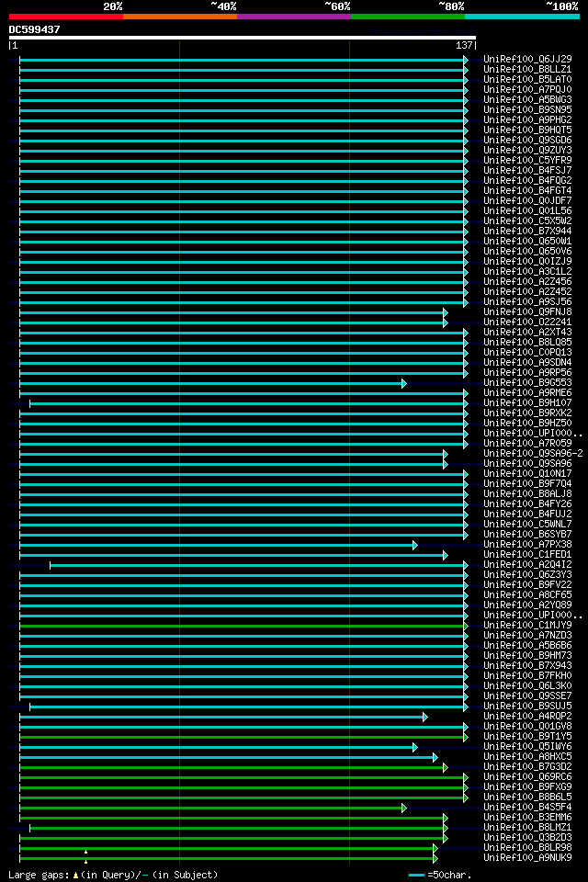Image resolution: width=588 pixels, height=882 pixels.
Task: Click the green alignment bar for UniRef100_B8B6L5
Action: [242, 797]
